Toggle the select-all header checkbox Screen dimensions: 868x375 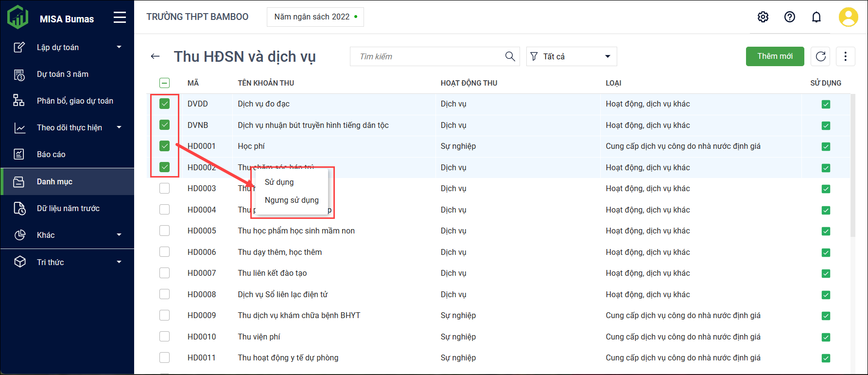[165, 83]
